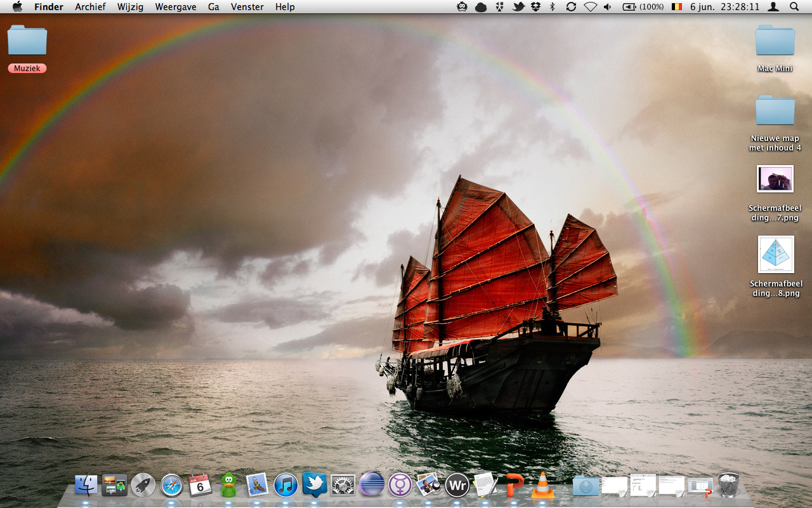The width and height of the screenshot is (812, 508).
Task: Launch Twitter app from the Dock
Action: [x=315, y=485]
